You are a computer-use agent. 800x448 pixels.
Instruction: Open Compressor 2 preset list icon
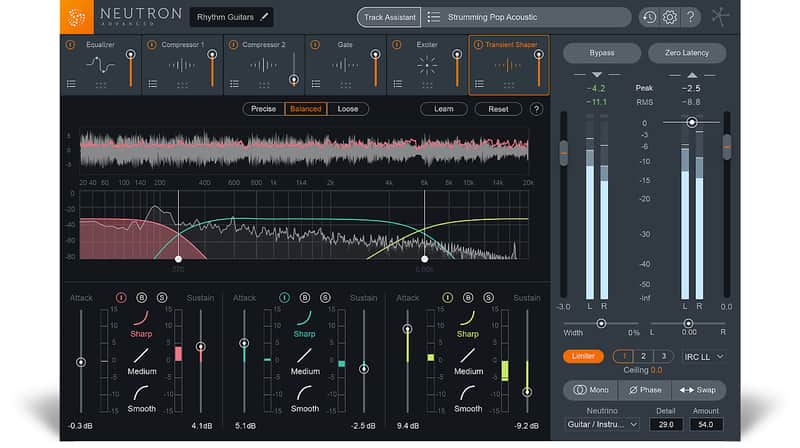[x=234, y=84]
